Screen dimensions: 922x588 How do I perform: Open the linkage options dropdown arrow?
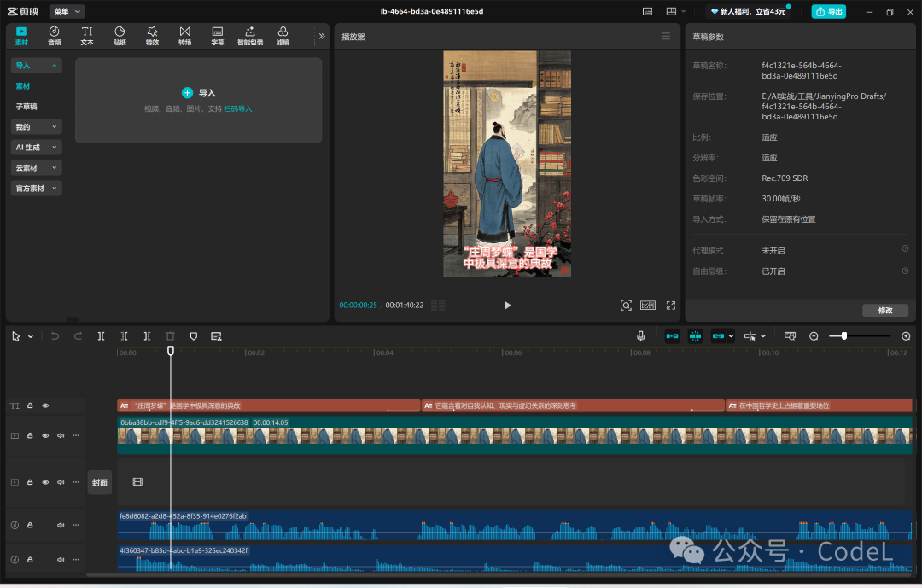(x=731, y=336)
